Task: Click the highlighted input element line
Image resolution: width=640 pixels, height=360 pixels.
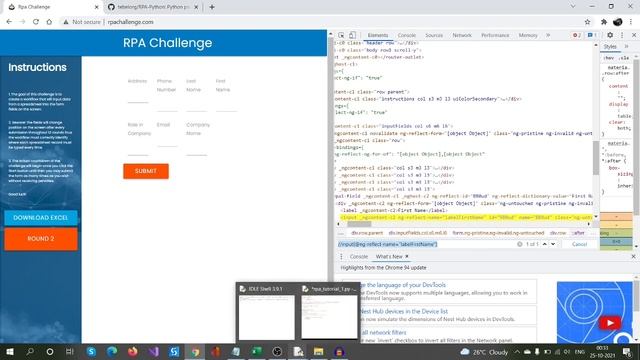Action: click(466, 218)
